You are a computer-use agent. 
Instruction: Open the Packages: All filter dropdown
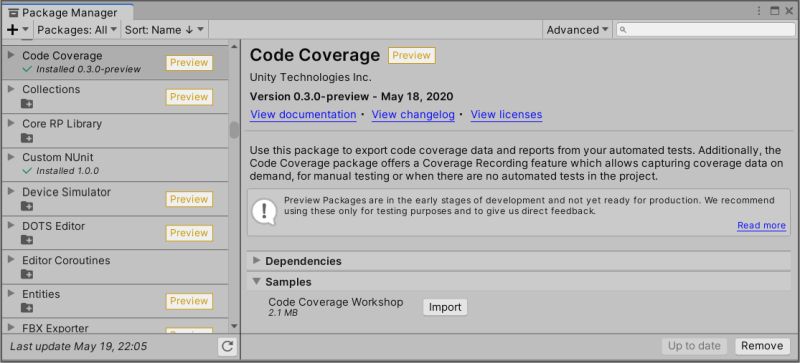click(x=78, y=30)
